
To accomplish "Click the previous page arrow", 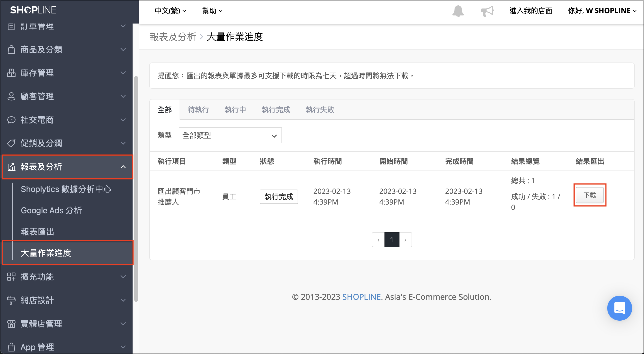I will tap(378, 240).
